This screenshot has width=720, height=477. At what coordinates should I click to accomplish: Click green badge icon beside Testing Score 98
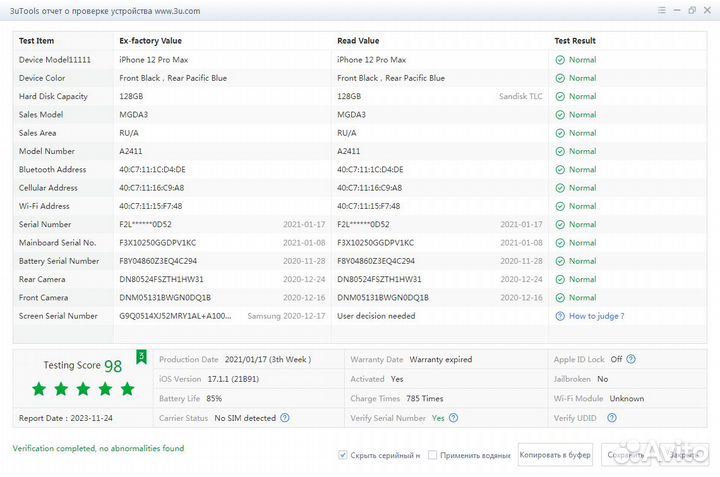click(x=141, y=356)
